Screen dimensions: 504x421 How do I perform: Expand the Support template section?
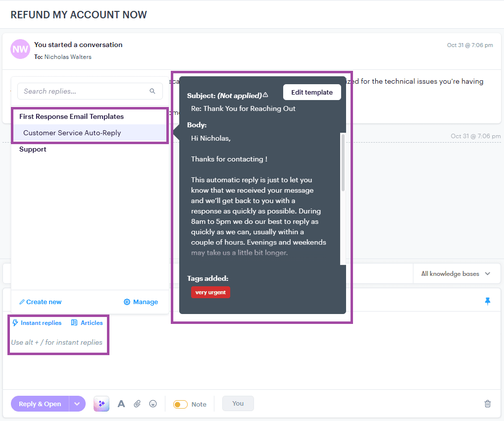pyautogui.click(x=33, y=149)
